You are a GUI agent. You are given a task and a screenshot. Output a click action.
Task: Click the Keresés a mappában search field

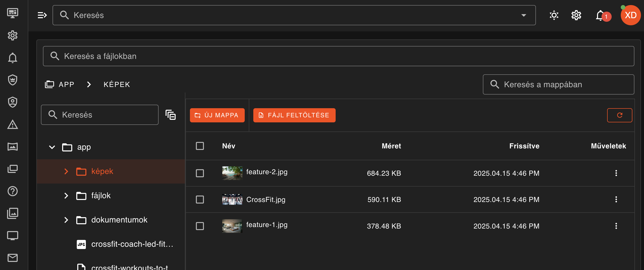(558, 84)
